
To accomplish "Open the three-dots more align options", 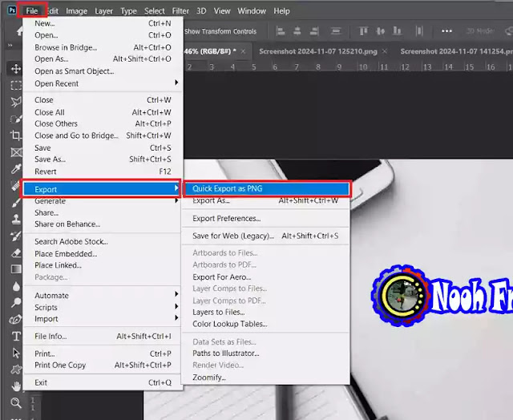I will tap(446, 31).
